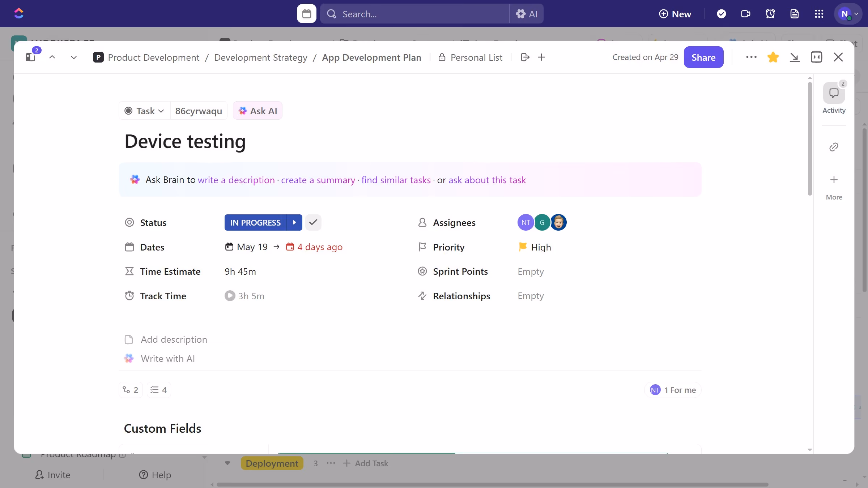The image size is (868, 488).
Task: Open the Product Development breadcrumb
Action: pos(153,57)
